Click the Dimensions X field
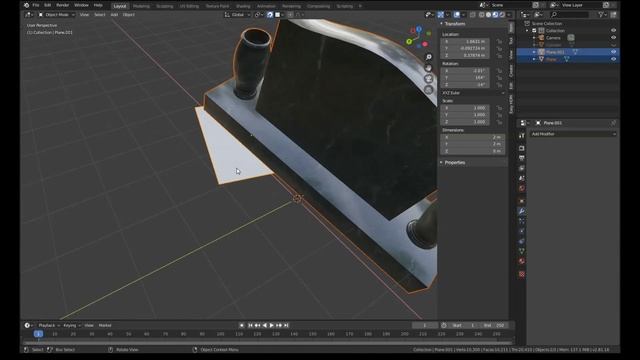Image resolution: width=640 pixels, height=360 pixels. (473, 137)
